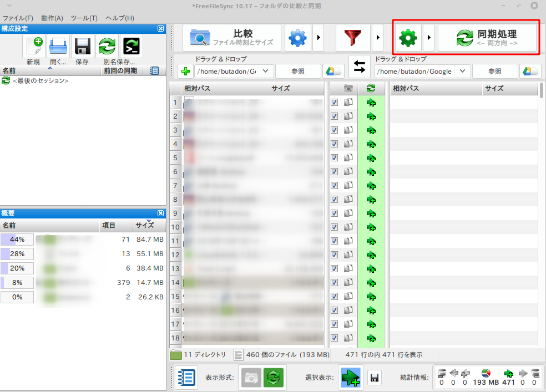Click row 10 green create-right action icon
Viewport: 546px width, 392px height.
tap(371, 227)
